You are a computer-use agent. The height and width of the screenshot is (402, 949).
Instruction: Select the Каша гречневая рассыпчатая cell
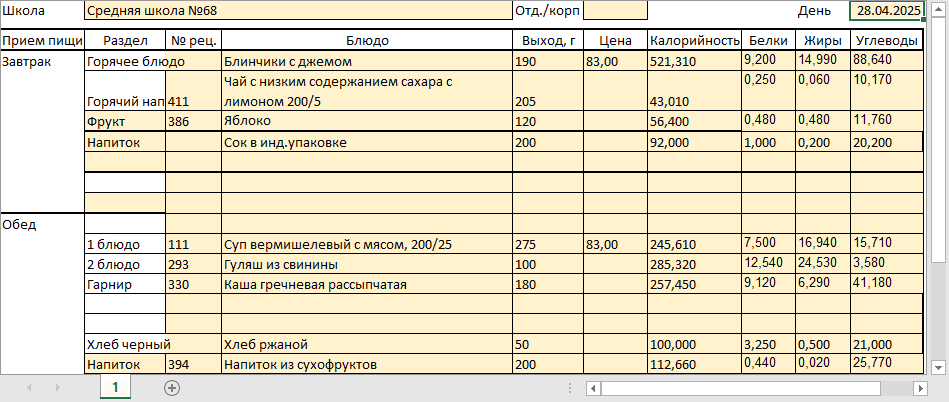[367, 285]
